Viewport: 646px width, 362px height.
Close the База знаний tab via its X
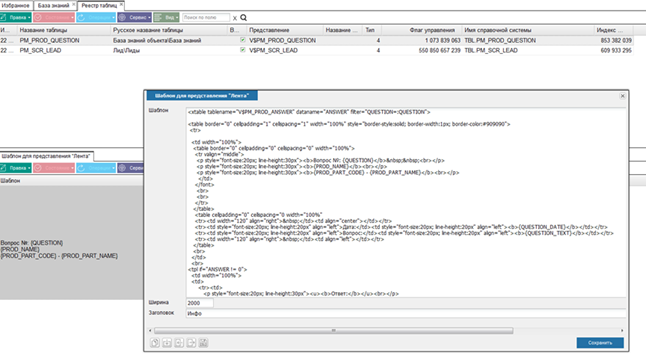point(74,5)
